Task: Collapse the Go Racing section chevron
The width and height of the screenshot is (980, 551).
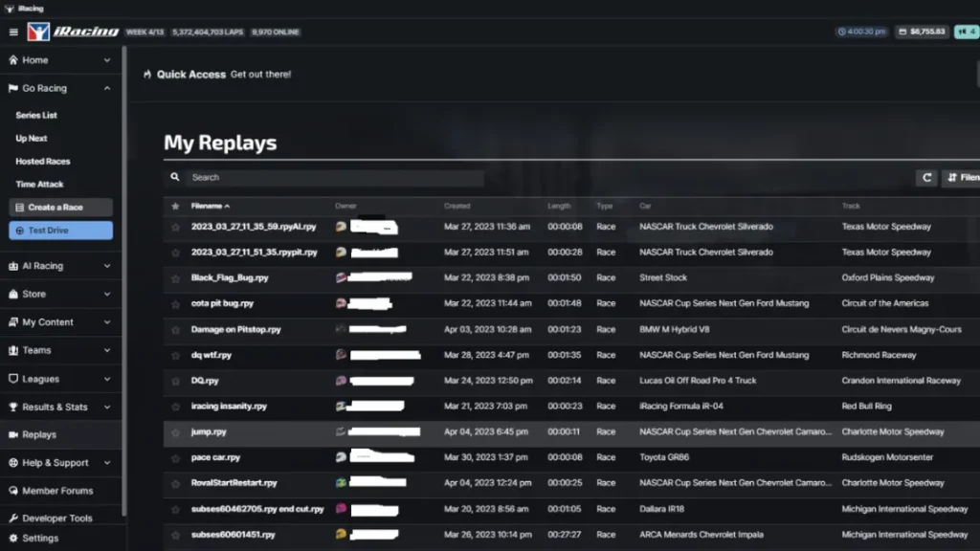Action: [x=107, y=88]
